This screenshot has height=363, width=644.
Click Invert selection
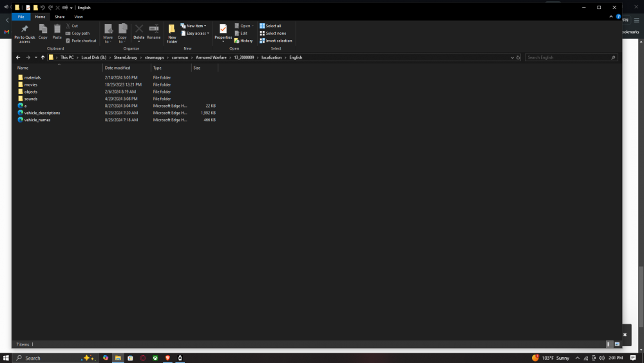click(276, 41)
